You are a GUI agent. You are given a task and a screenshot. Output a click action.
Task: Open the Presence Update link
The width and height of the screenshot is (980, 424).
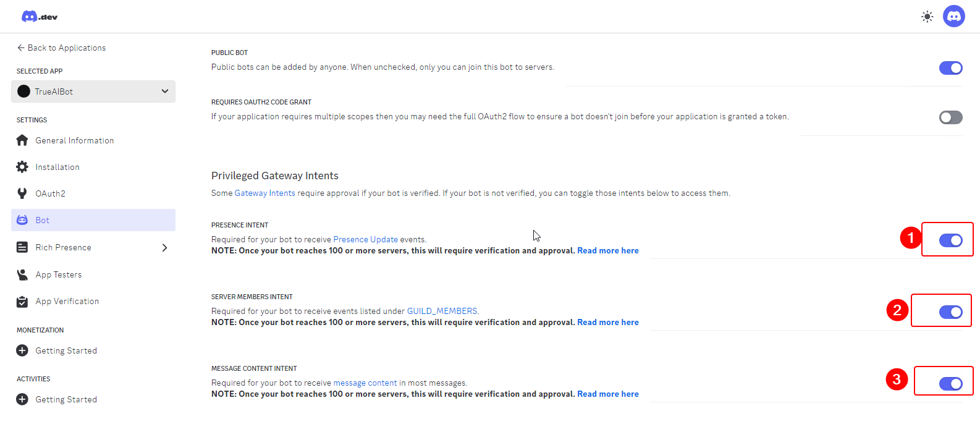tap(365, 239)
